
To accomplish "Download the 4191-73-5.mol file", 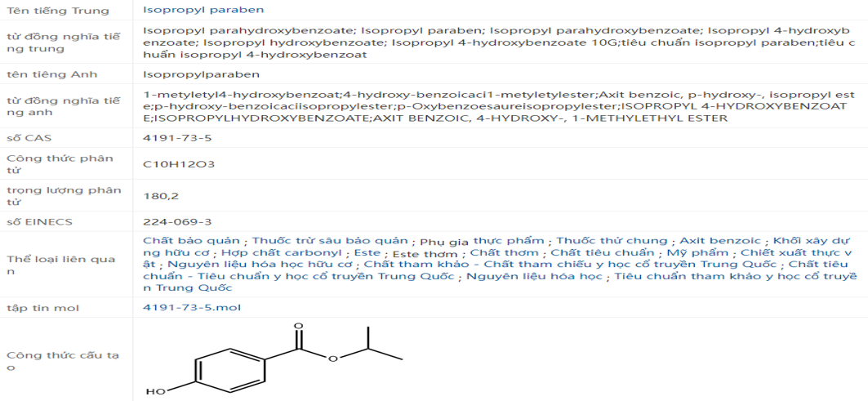I will [192, 307].
